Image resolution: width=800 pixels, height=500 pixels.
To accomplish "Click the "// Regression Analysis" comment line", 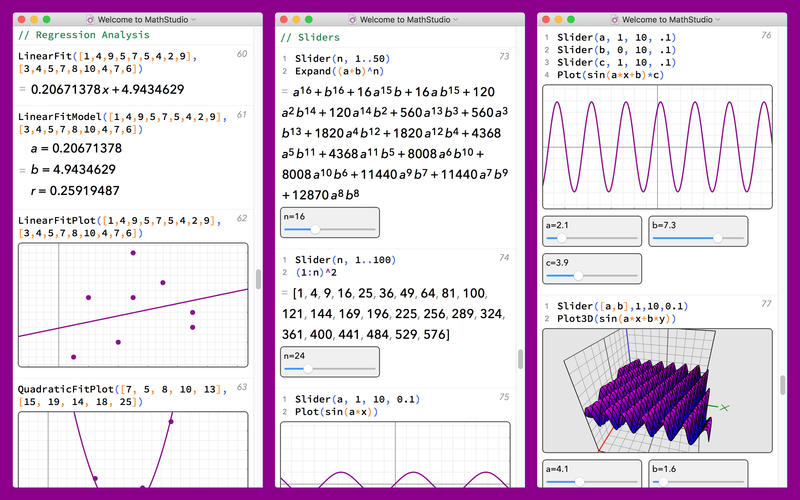I will [x=84, y=35].
